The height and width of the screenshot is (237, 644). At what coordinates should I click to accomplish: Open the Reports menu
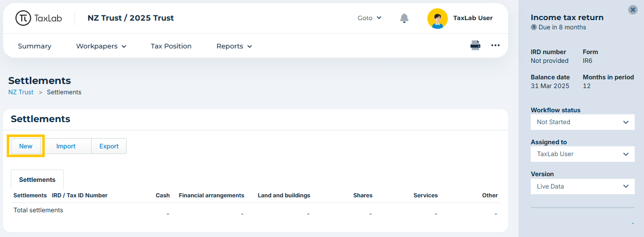234,46
